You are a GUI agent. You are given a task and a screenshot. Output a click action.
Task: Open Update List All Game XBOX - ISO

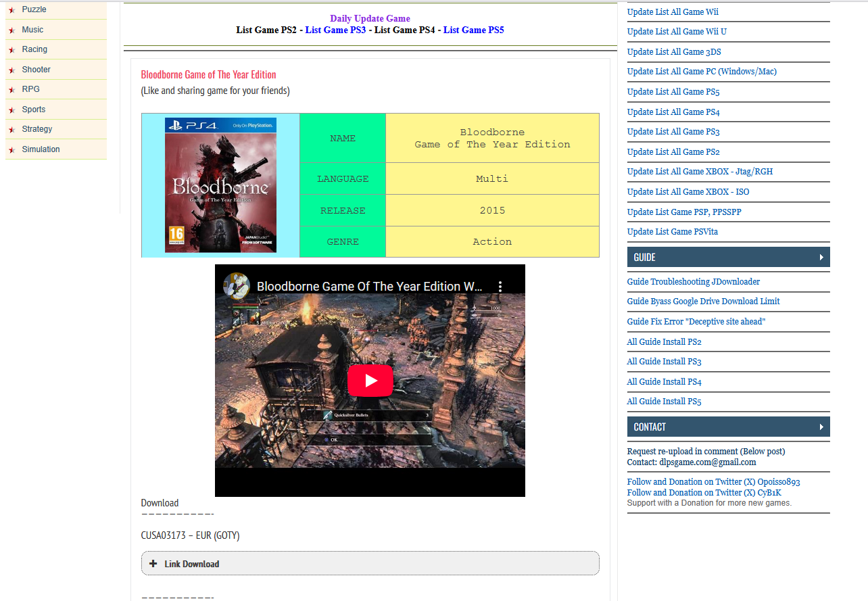tap(688, 191)
